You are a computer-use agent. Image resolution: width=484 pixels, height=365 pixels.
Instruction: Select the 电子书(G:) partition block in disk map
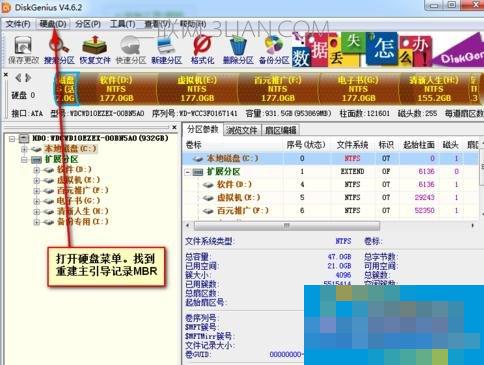pyautogui.click(x=359, y=89)
